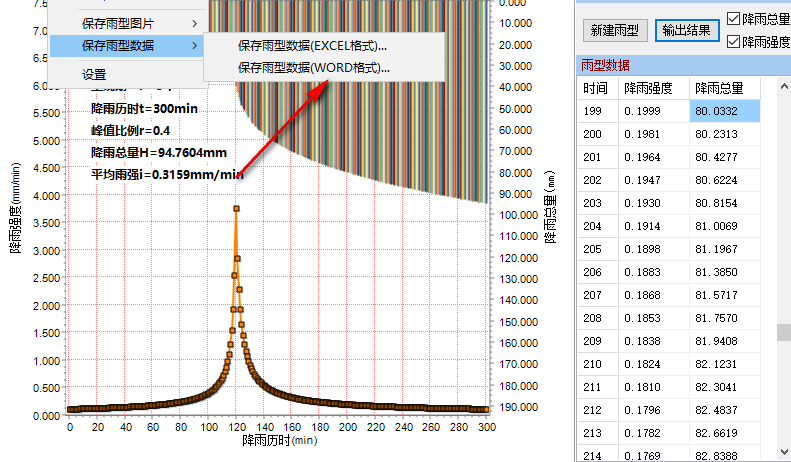Choose 保存雨型数据(EXCEL格式) option
Image resolution: width=791 pixels, height=462 pixels.
click(312, 46)
